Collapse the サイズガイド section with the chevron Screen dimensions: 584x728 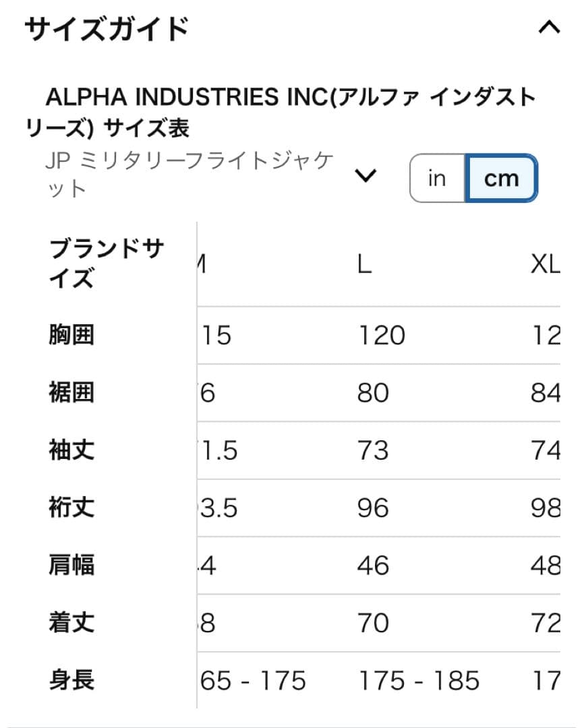tap(550, 27)
